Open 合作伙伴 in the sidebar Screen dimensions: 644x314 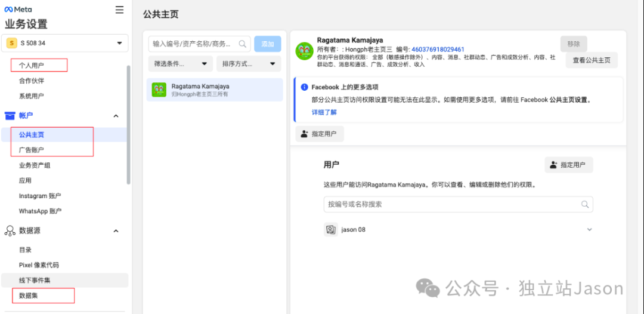pos(31,81)
